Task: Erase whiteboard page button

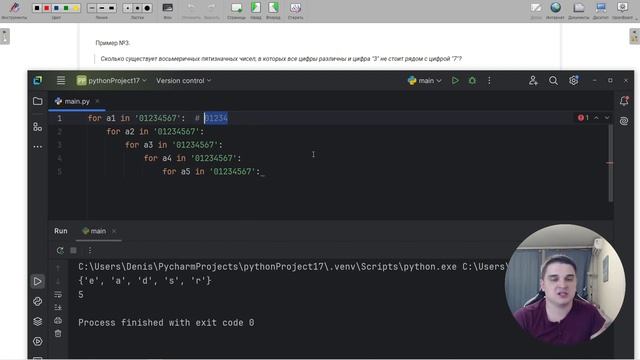Action: (x=296, y=10)
